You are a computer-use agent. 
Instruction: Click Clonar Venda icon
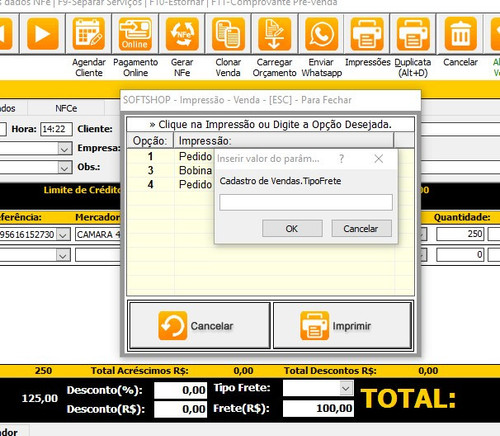pos(228,34)
